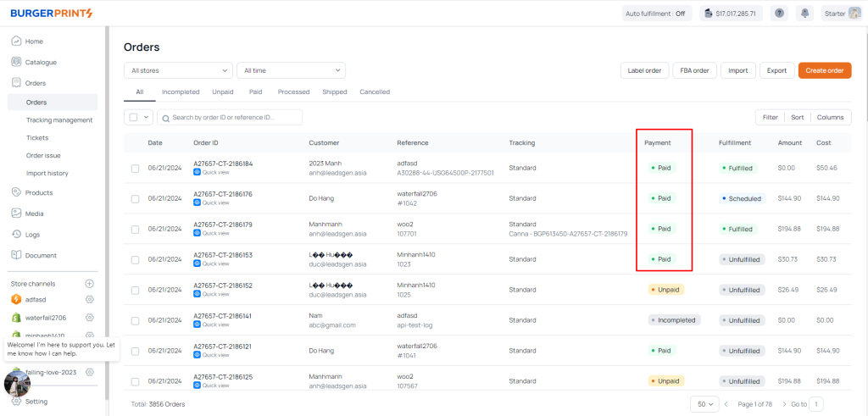This screenshot has height=416, width=868.
Task: Switch to the Unpaid tab
Action: (224, 92)
